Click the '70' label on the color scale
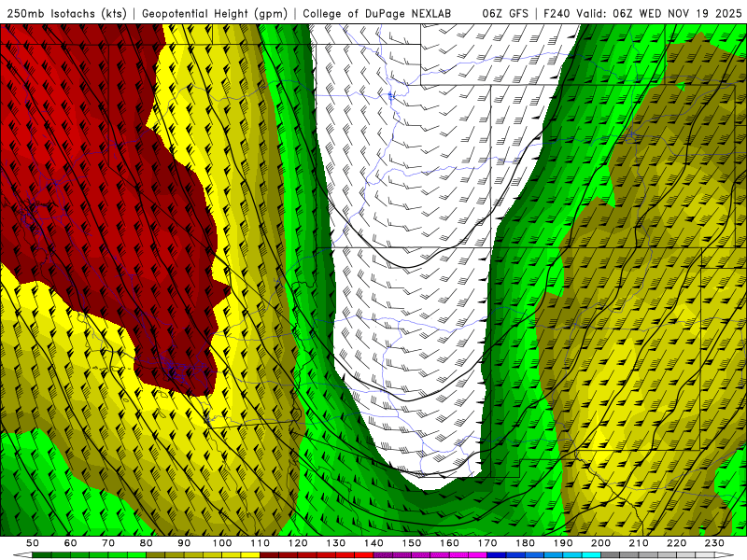The height and width of the screenshot is (560, 747). [x=108, y=543]
